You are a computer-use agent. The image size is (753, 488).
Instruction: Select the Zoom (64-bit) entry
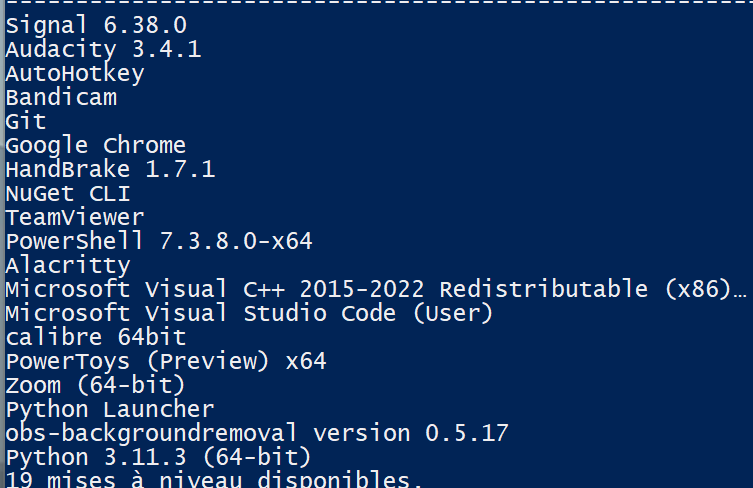(95, 385)
